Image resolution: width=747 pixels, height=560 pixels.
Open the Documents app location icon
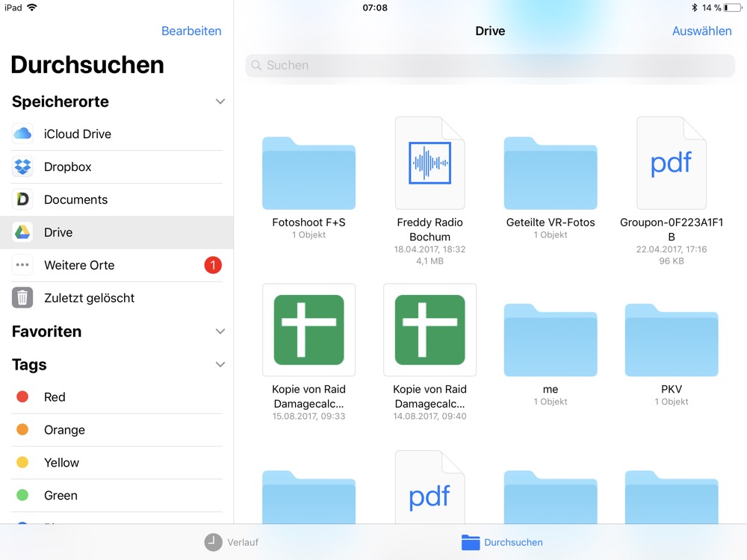(x=22, y=199)
